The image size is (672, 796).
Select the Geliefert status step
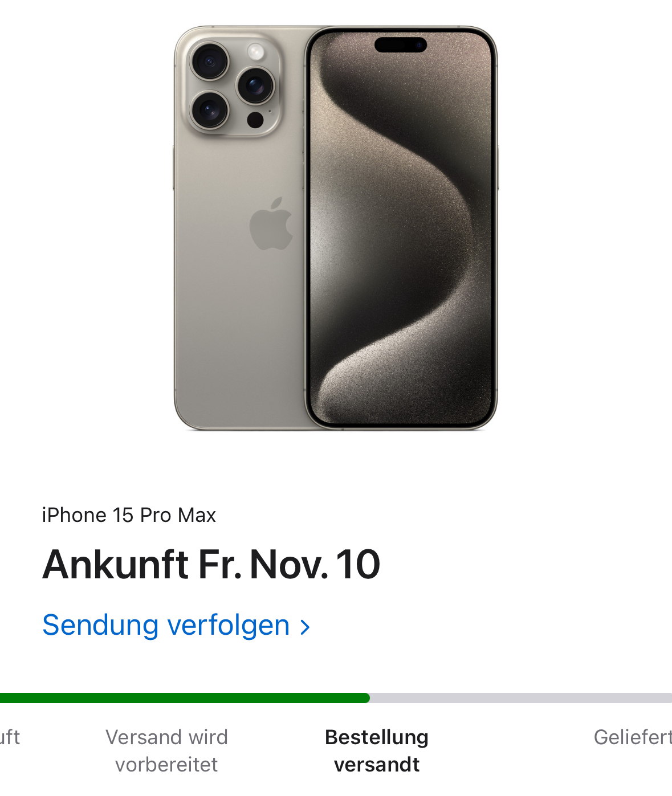(x=633, y=737)
